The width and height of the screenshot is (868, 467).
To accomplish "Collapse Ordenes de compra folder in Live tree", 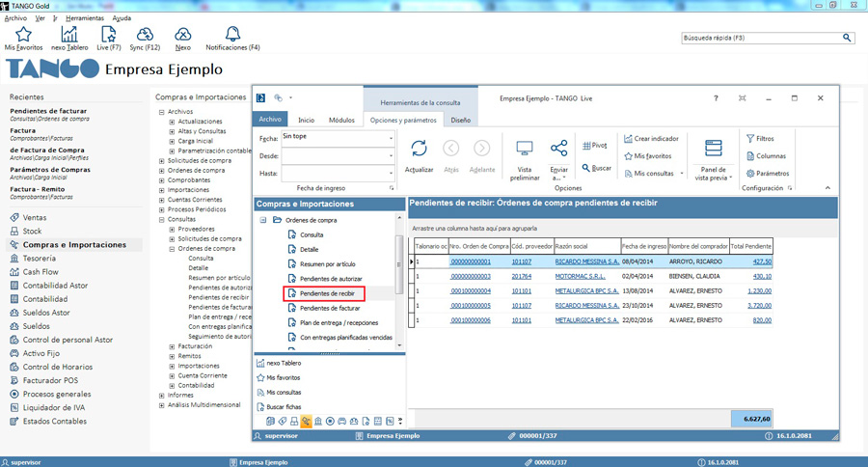I will click(x=263, y=220).
